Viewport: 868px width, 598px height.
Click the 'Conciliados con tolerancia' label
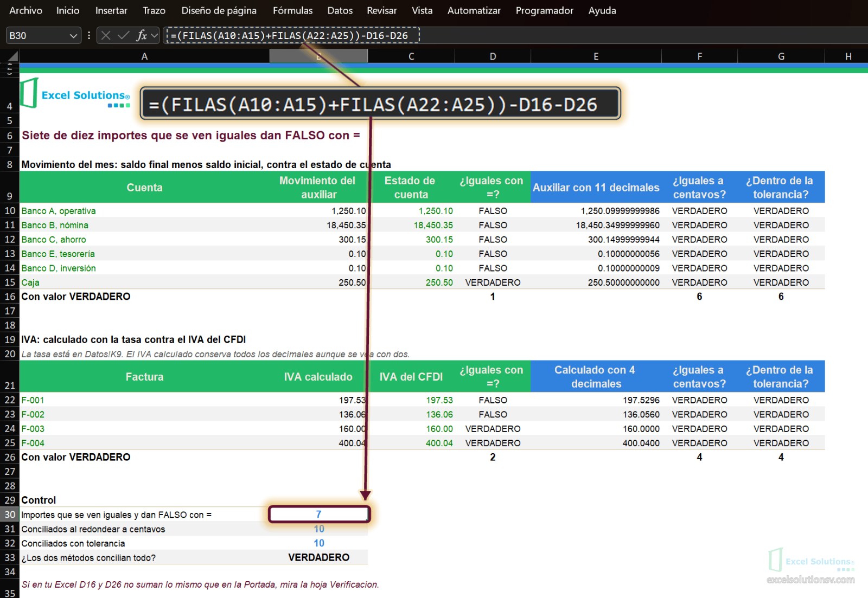[73, 543]
